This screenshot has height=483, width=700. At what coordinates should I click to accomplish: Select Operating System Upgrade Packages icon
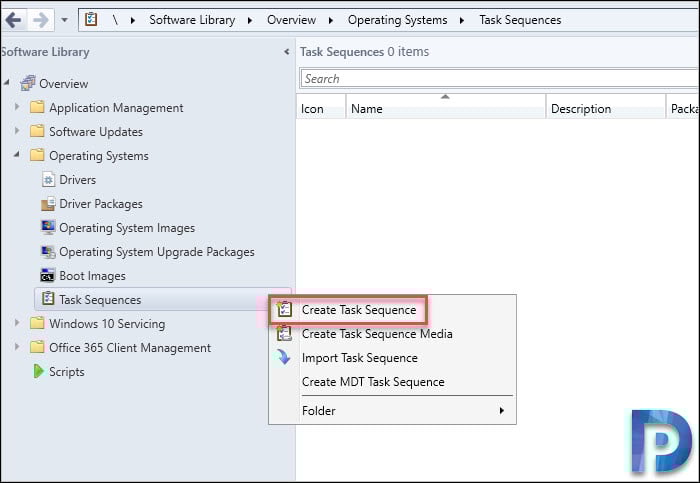[x=48, y=252]
